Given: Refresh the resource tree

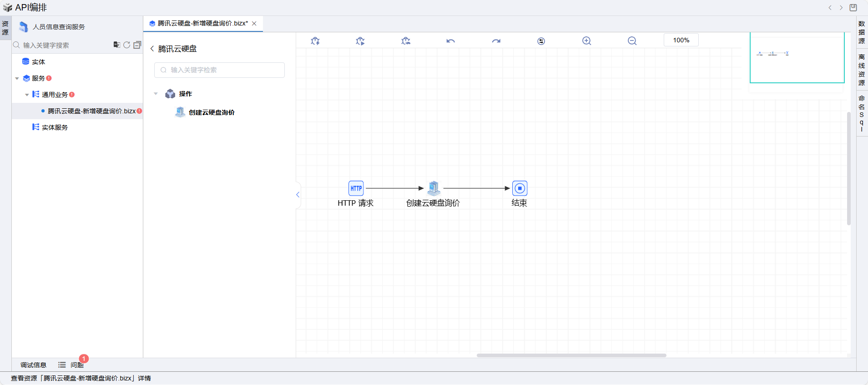Looking at the screenshot, I should (x=127, y=45).
